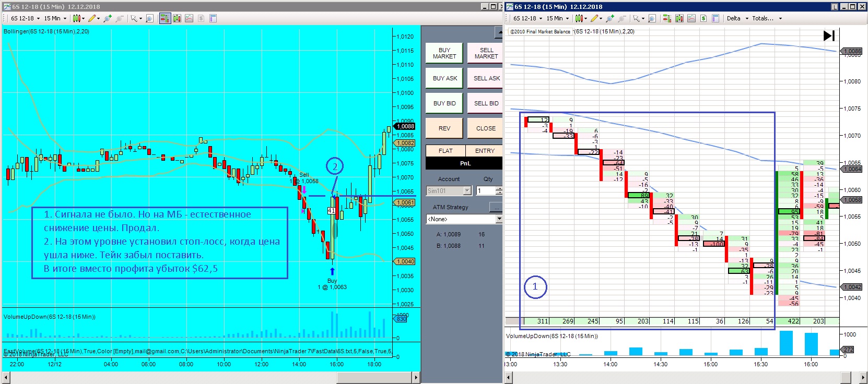Viewport: 868px width, 384px height.
Task: Open Indicators dialog in left chart
Action: (x=189, y=18)
